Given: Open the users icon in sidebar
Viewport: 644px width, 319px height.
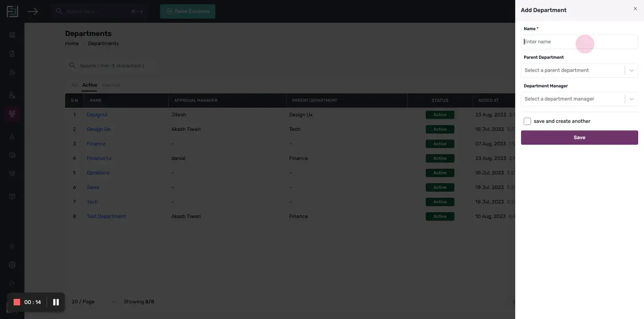Looking at the screenshot, I should click(x=12, y=72).
